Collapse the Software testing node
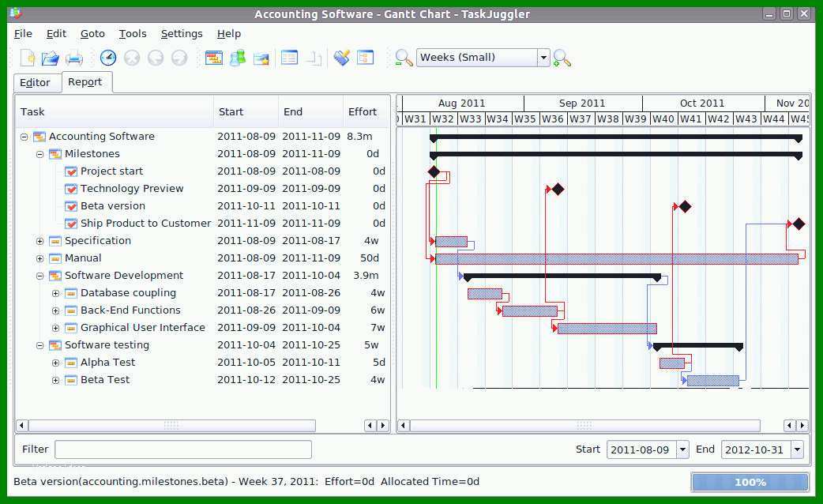 [40, 345]
